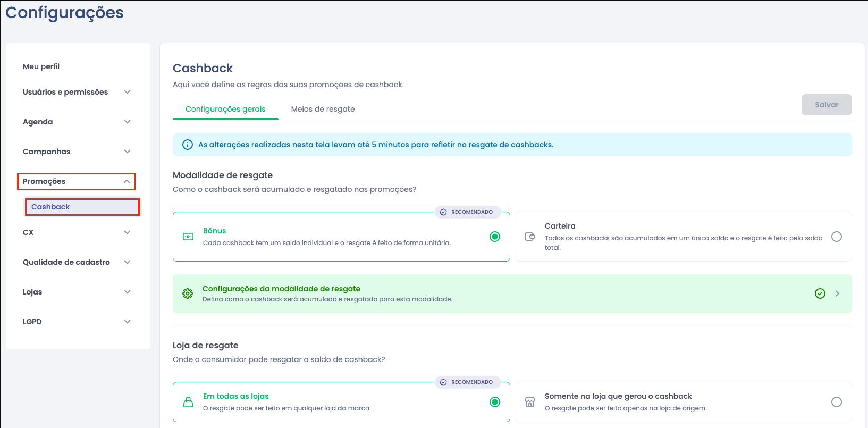Switch to the Configurações gerais tab

coord(225,109)
